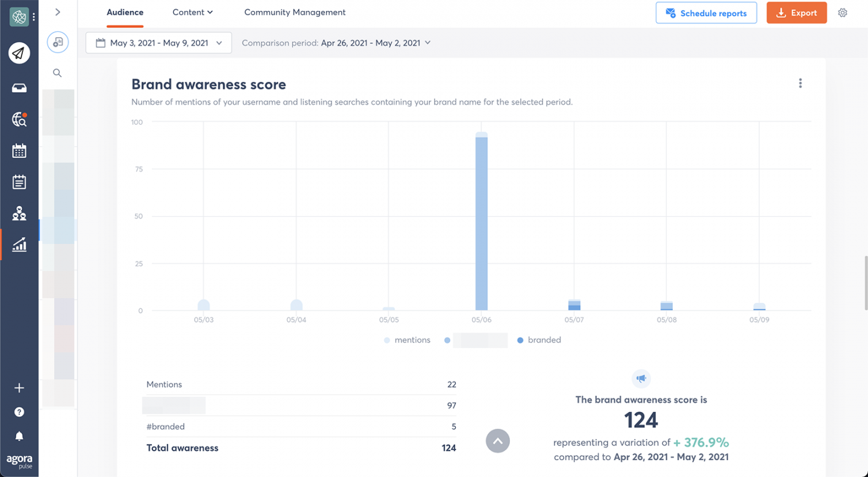868x477 pixels.
Task: Click the circular scroll-up chevron button
Action: coord(498,441)
